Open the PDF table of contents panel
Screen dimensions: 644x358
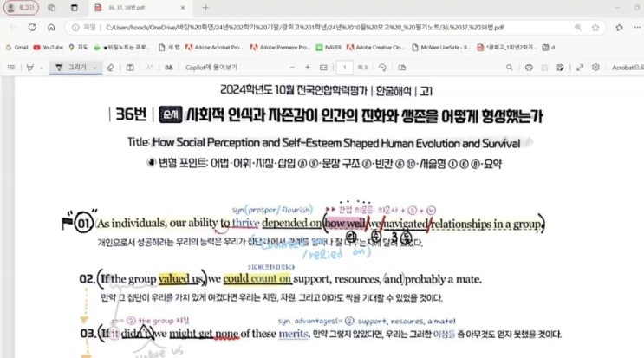(11, 68)
